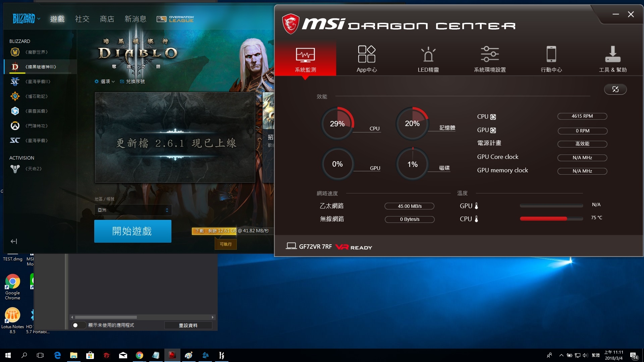Screen dimensions: 644x362
Task: Click the 可執行 playable marker
Action: pyautogui.click(x=226, y=244)
